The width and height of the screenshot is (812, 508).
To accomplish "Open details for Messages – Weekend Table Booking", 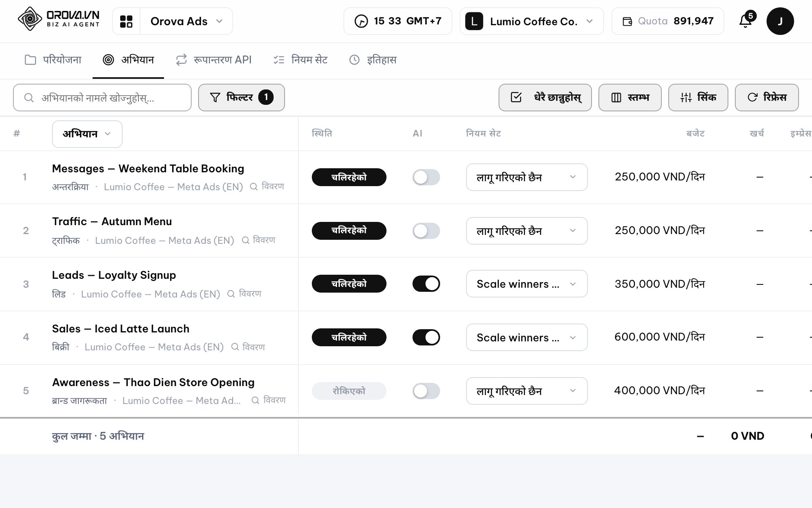I will (267, 187).
